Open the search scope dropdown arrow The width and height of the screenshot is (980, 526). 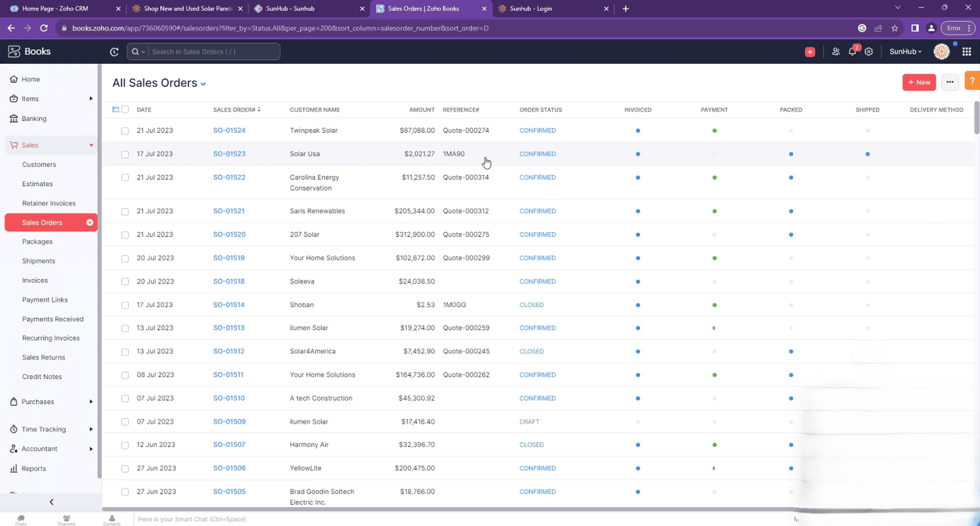tap(143, 52)
